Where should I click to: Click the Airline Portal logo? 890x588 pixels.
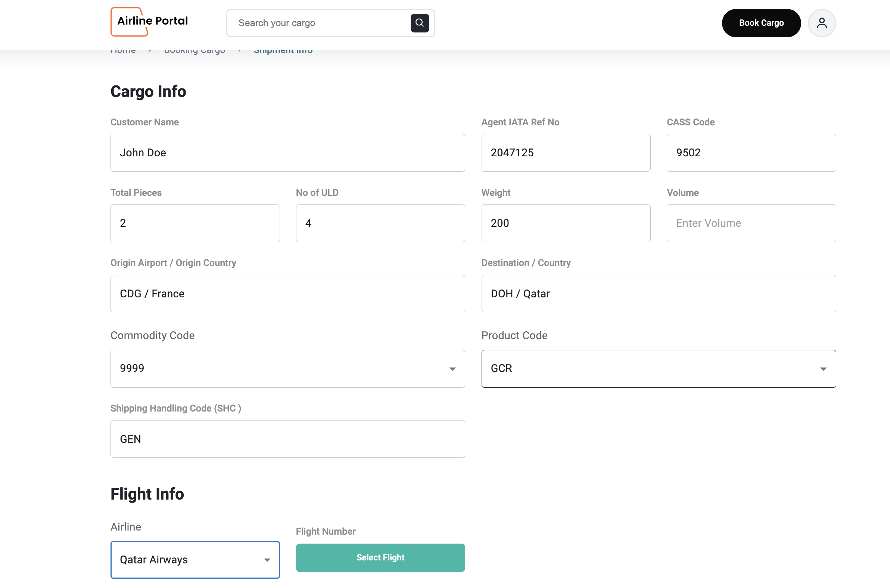[149, 21]
